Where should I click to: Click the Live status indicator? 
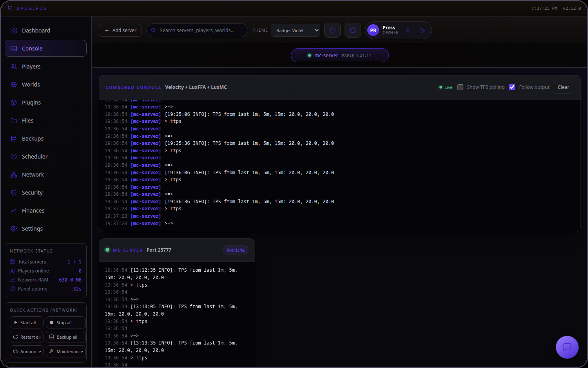[446, 87]
